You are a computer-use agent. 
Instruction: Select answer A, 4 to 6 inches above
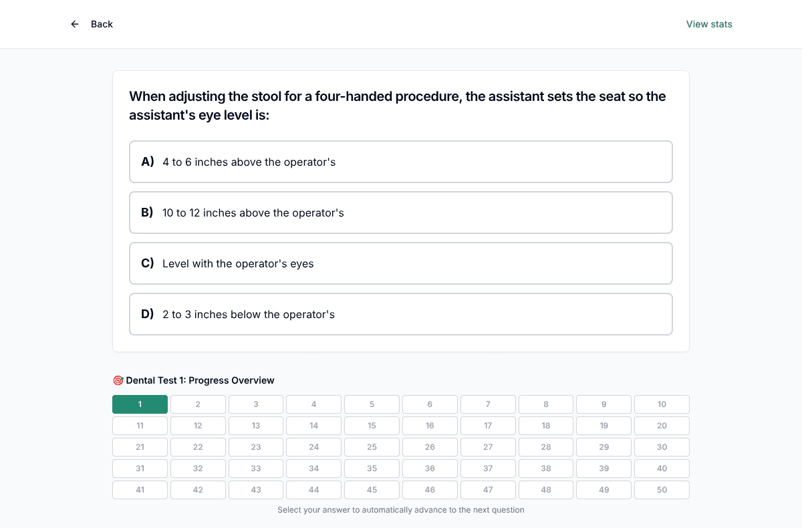(x=401, y=162)
